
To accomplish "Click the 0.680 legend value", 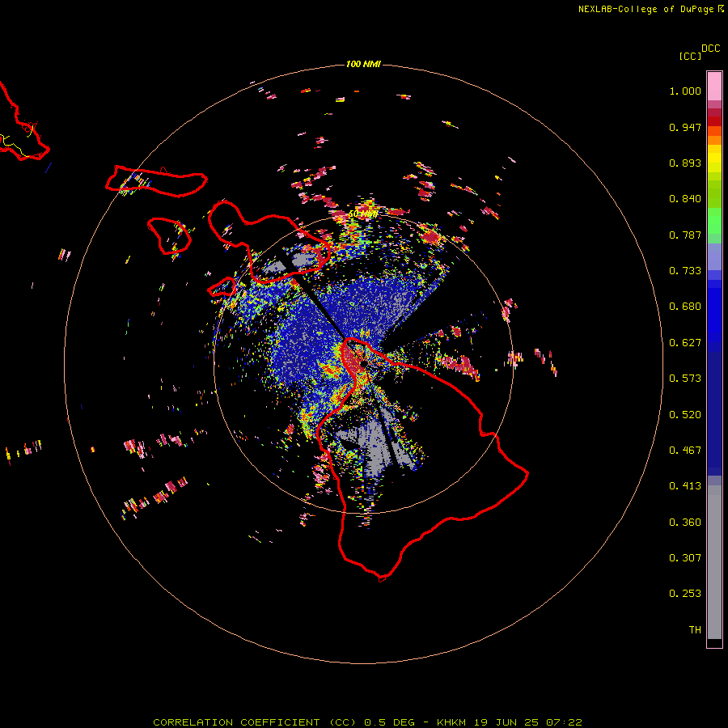I will pos(685,307).
